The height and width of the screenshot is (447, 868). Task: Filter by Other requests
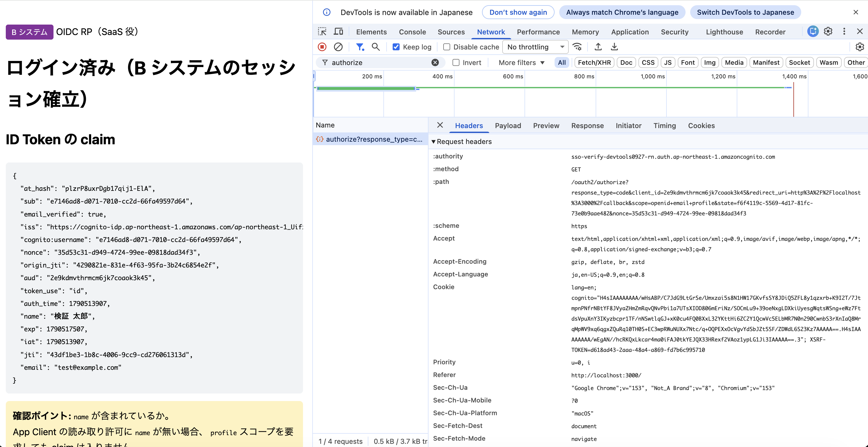[856, 62]
